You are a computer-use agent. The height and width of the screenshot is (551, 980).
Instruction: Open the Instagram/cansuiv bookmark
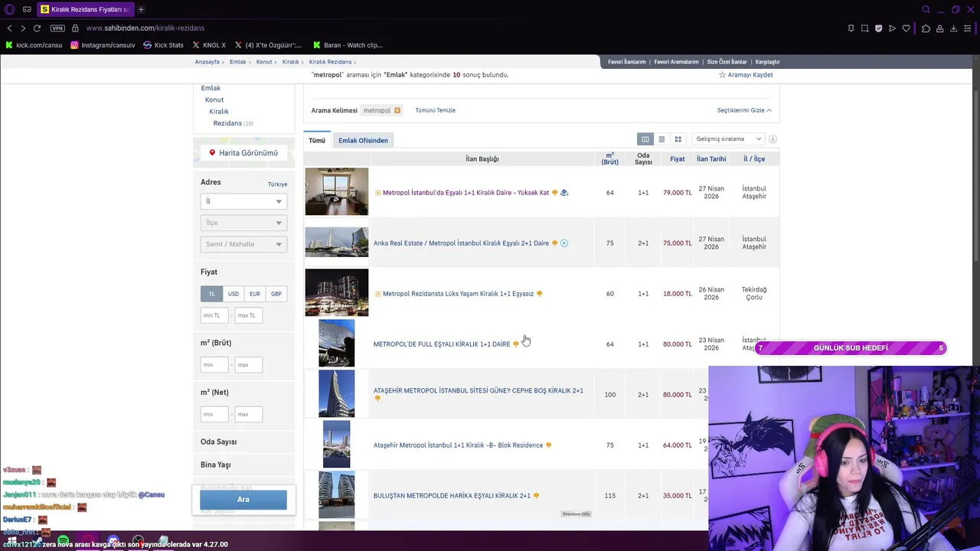point(103,45)
